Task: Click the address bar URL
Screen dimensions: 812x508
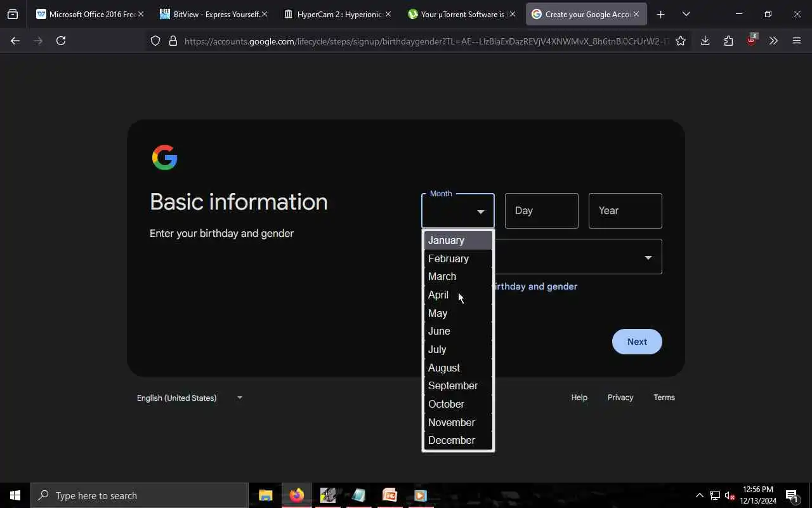Action: [426, 41]
